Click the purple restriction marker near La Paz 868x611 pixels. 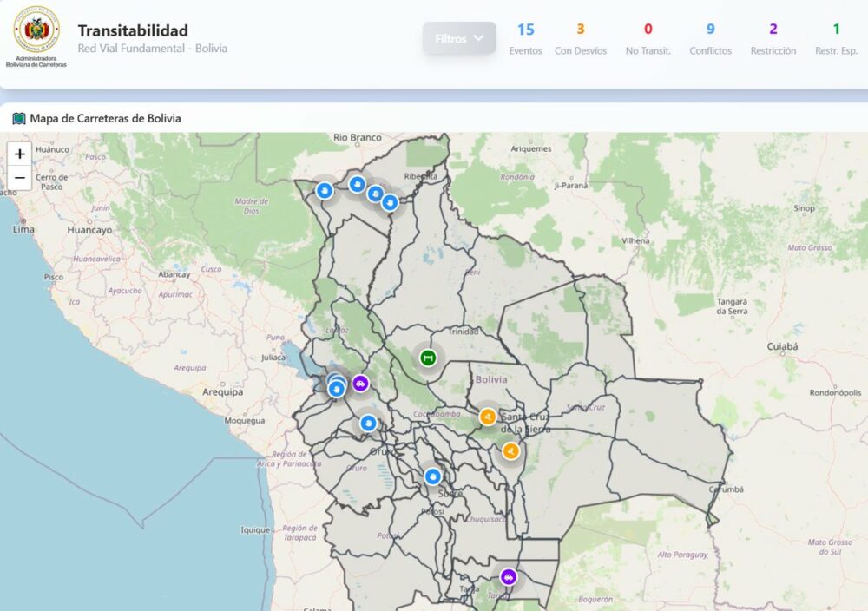tap(360, 384)
